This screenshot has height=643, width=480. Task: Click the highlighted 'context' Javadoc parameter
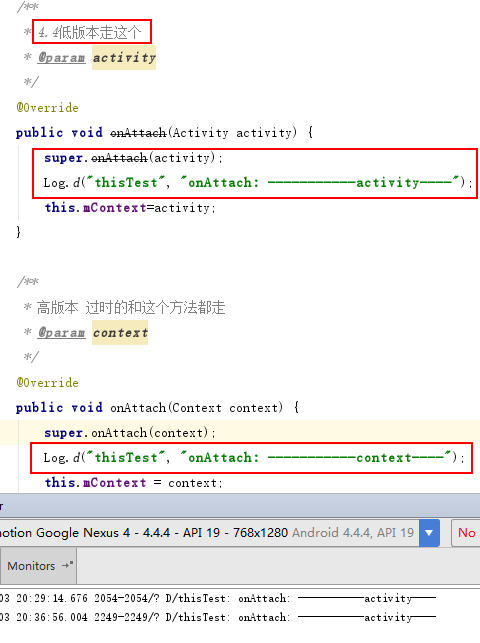(x=120, y=333)
